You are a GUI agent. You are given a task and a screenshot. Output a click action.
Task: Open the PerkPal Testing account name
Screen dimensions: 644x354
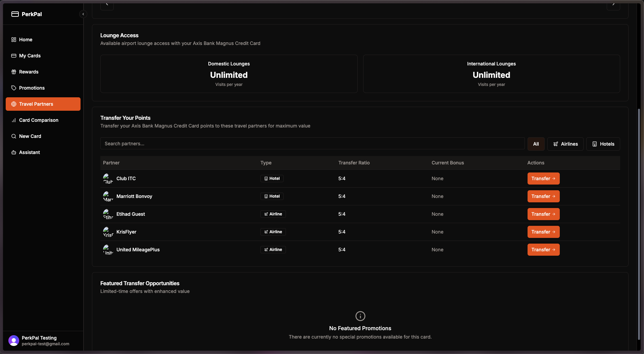[x=39, y=338]
